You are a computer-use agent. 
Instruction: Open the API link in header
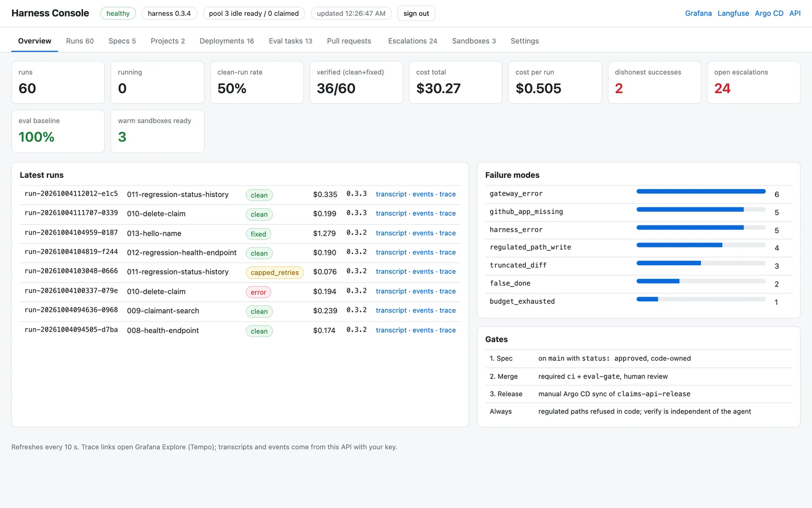(795, 13)
